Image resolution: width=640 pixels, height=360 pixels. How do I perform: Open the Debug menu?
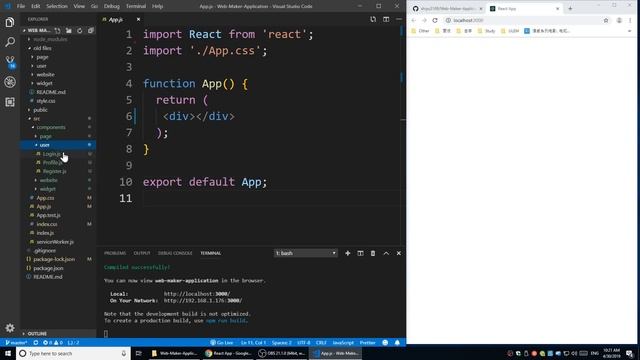[x=111, y=6]
